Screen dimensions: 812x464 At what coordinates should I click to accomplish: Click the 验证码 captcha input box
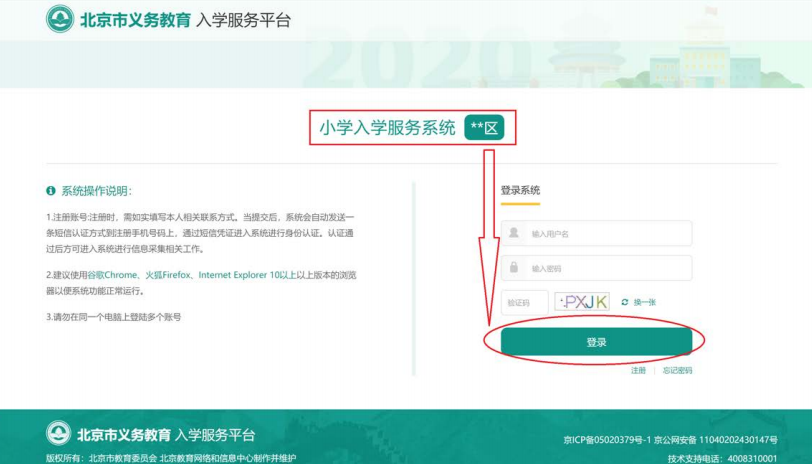[525, 301]
